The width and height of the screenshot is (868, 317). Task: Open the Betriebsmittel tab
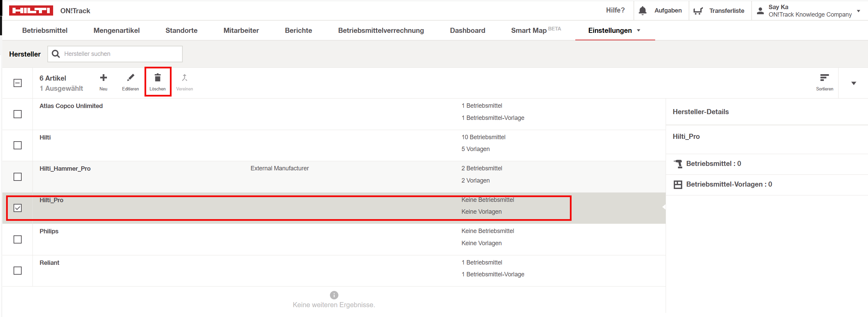coord(45,30)
